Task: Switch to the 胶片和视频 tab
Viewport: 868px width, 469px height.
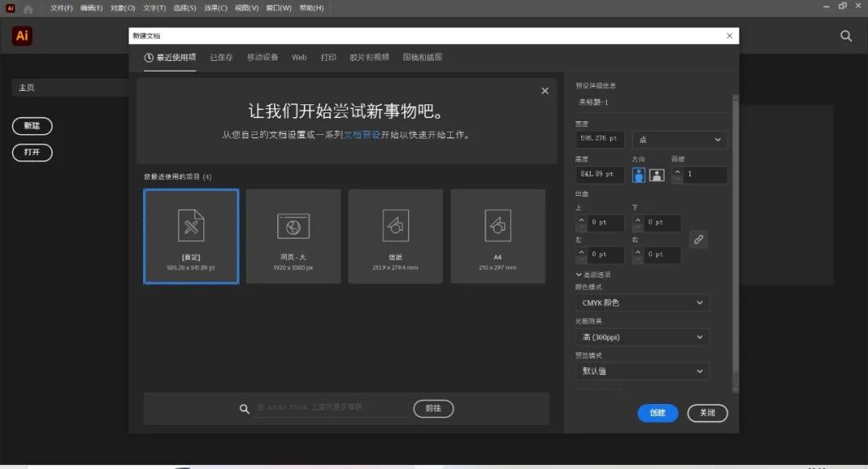Action: (368, 57)
